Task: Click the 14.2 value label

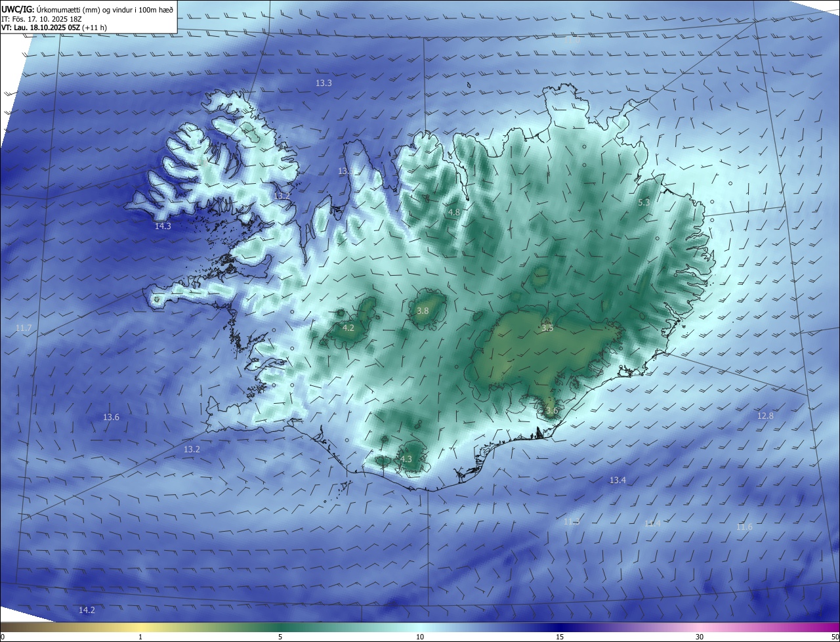Action: tap(87, 610)
